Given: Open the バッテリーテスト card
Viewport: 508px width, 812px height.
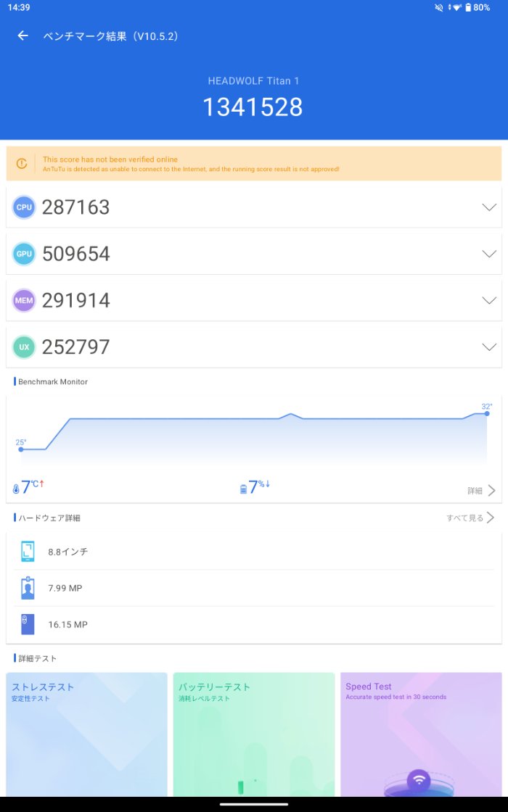Looking at the screenshot, I should [253, 734].
